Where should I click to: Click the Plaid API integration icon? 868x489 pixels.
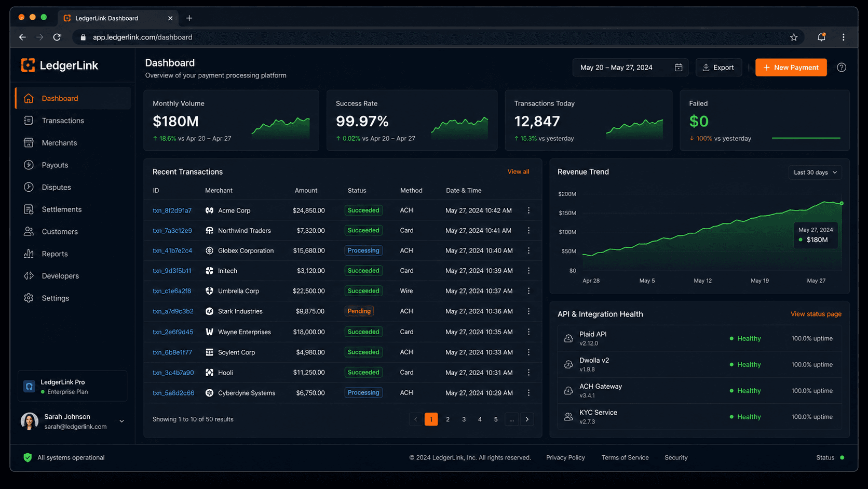point(568,338)
